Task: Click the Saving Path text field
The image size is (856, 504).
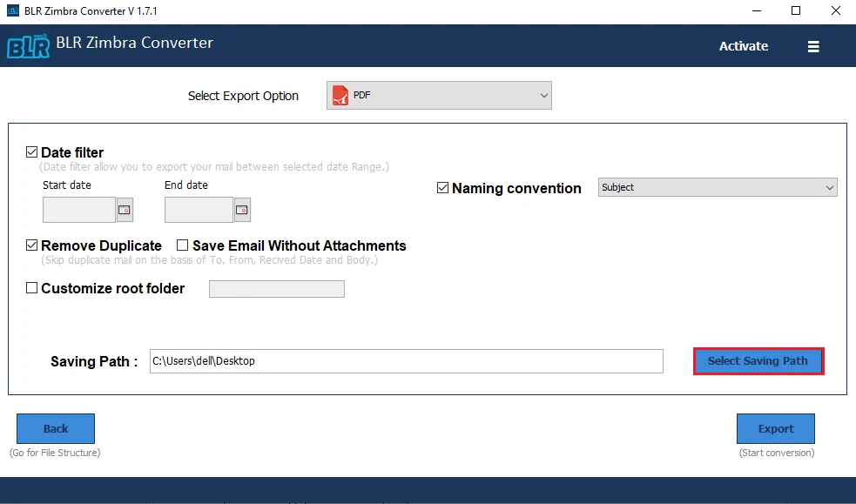Action: (405, 361)
